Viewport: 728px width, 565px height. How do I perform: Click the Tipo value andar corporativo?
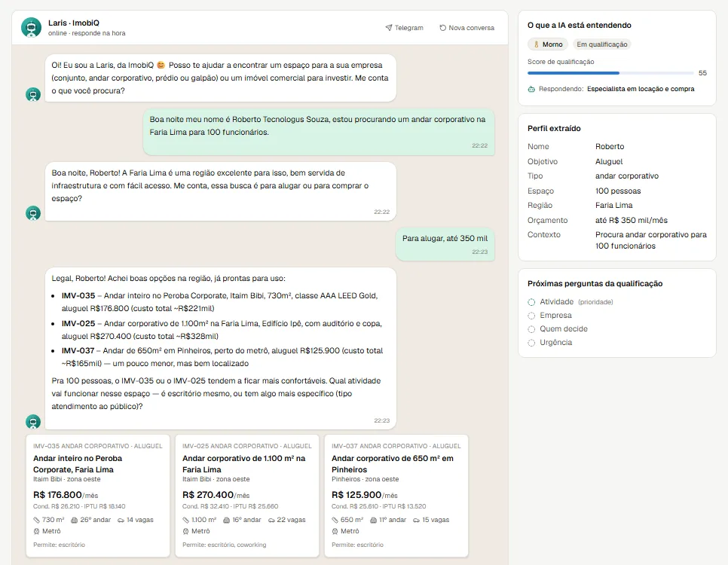pyautogui.click(x=627, y=176)
